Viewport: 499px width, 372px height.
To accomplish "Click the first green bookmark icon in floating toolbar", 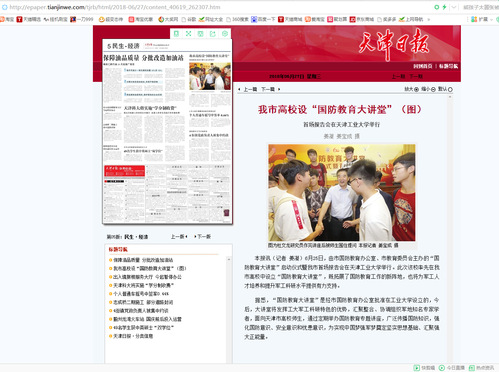I will coord(176,34).
